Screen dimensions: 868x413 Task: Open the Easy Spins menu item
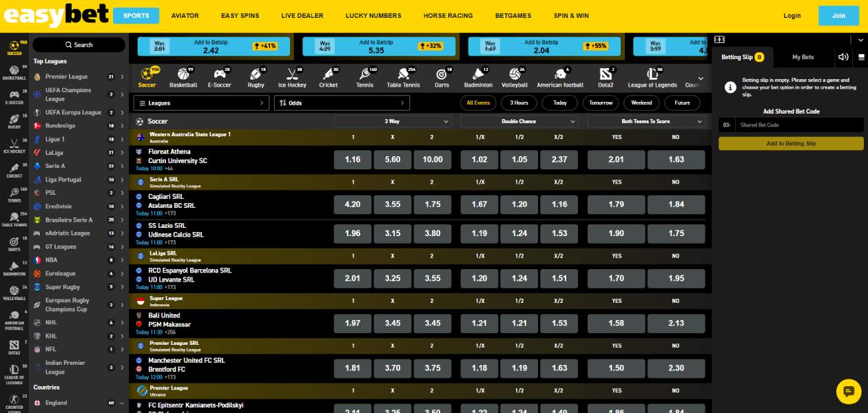pos(240,16)
